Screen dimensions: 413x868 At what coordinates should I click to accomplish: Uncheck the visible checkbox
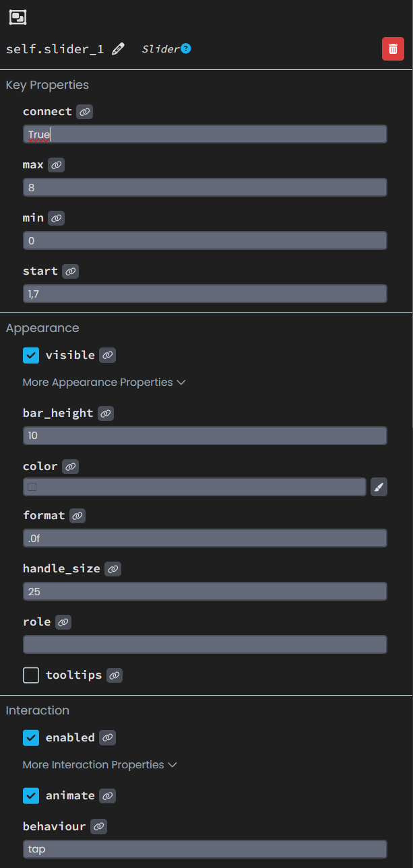pyautogui.click(x=30, y=355)
